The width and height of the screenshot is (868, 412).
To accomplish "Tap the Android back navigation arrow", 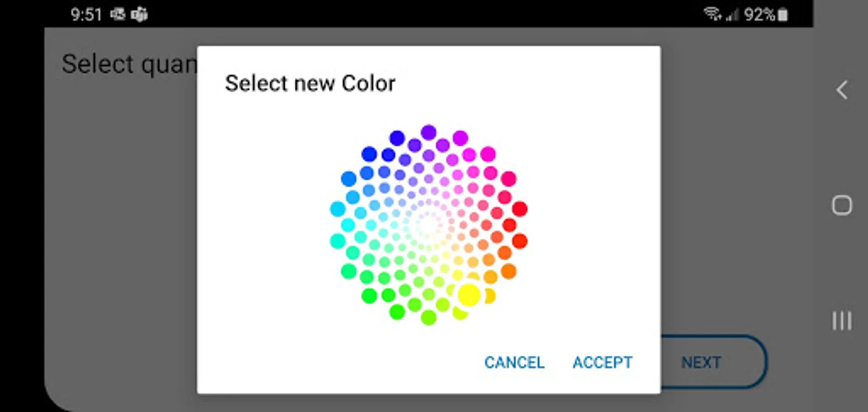I will 842,90.
